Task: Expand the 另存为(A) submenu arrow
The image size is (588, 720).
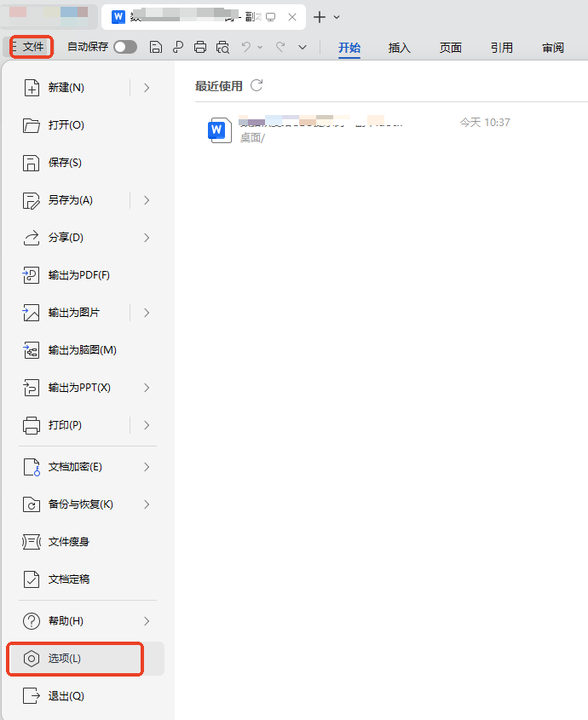Action: click(x=147, y=200)
